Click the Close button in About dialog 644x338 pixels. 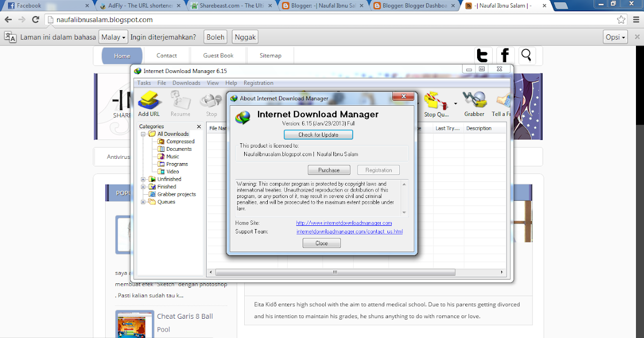point(321,243)
